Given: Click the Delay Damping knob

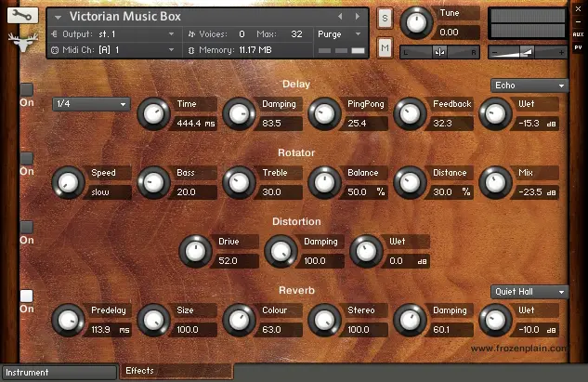Looking at the screenshot, I should click(x=240, y=114).
